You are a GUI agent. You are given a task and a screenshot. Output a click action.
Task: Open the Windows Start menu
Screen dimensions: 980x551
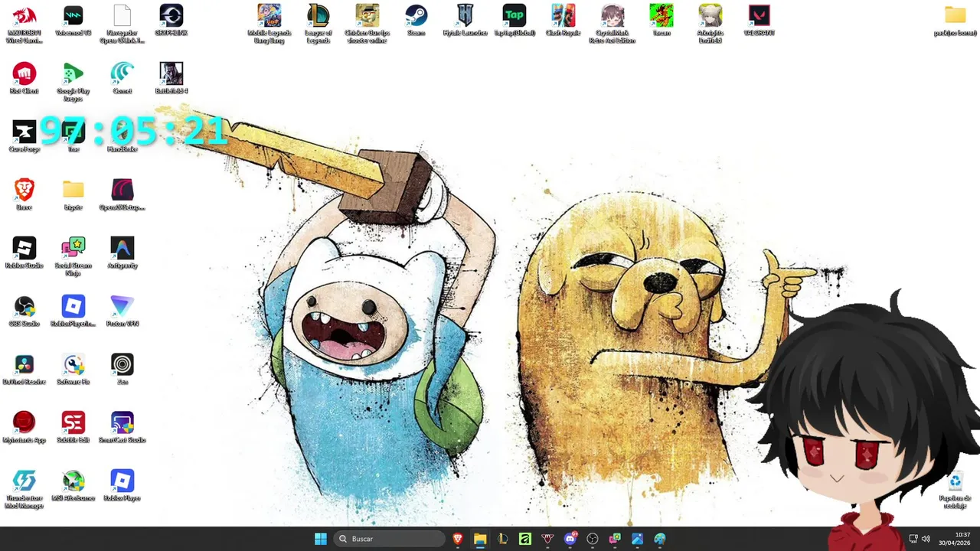click(321, 539)
